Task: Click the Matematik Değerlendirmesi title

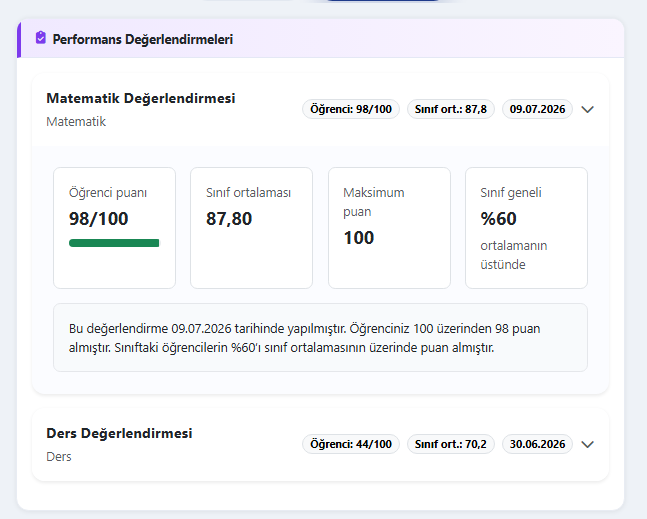Action: pyautogui.click(x=141, y=98)
